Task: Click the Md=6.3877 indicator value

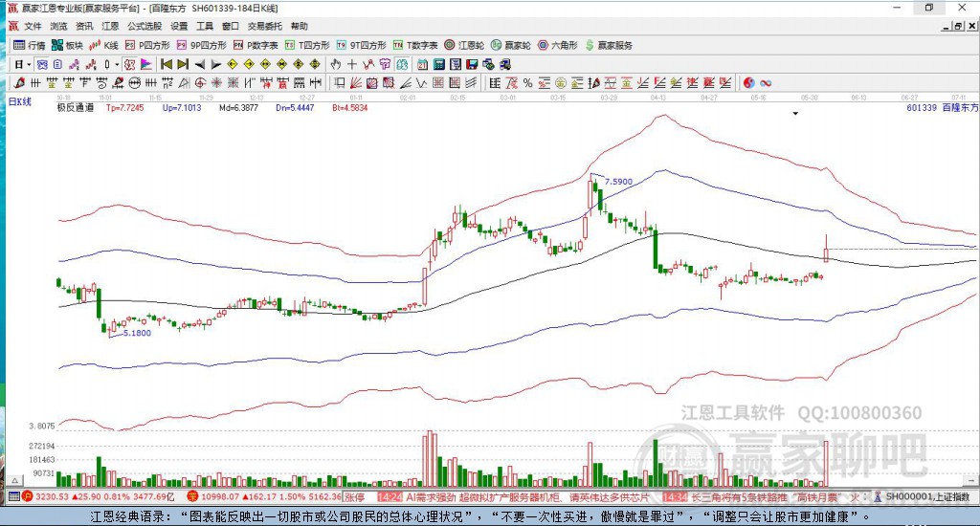Action: pos(238,107)
